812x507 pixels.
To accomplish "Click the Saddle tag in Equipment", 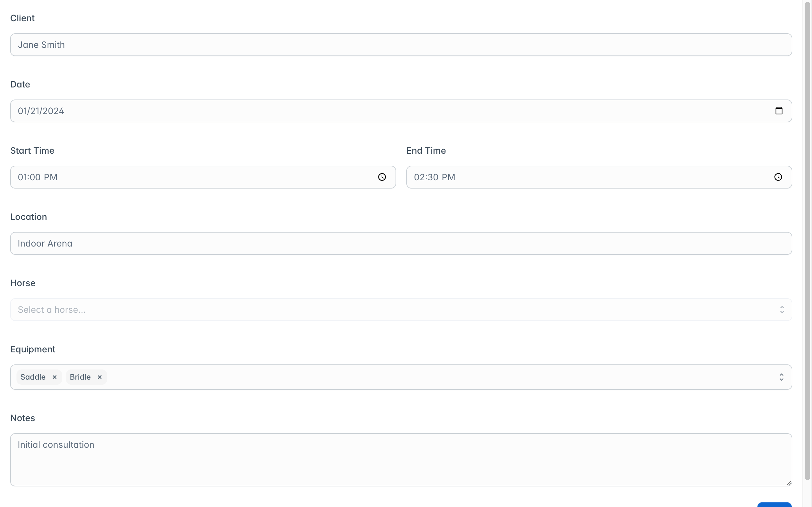I will (33, 376).
